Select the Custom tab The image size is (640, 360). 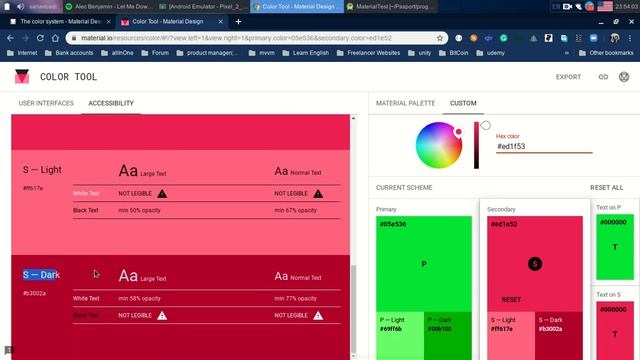(463, 103)
